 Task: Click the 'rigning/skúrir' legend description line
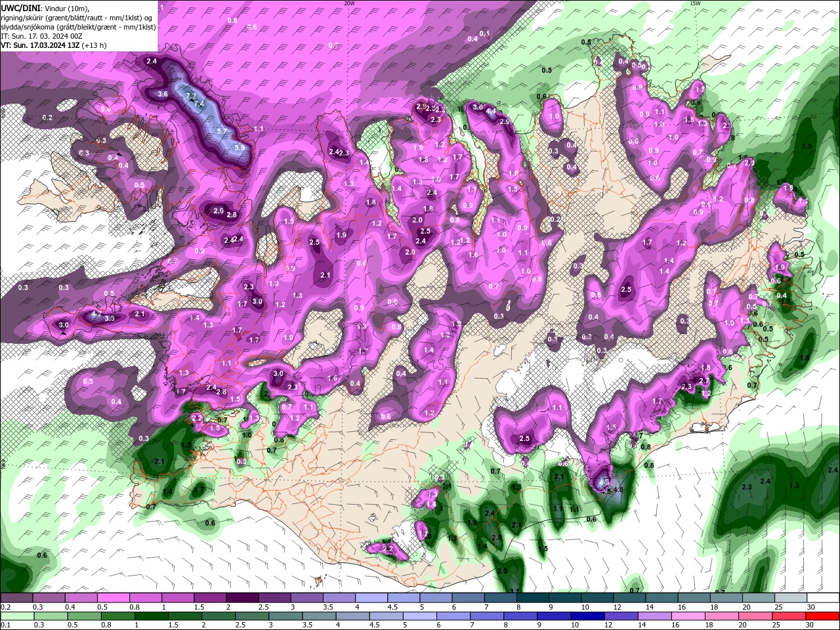76,17
